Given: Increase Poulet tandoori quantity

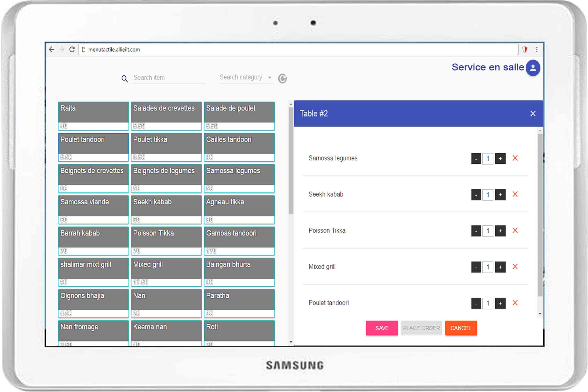Looking at the screenshot, I should [x=500, y=303].
